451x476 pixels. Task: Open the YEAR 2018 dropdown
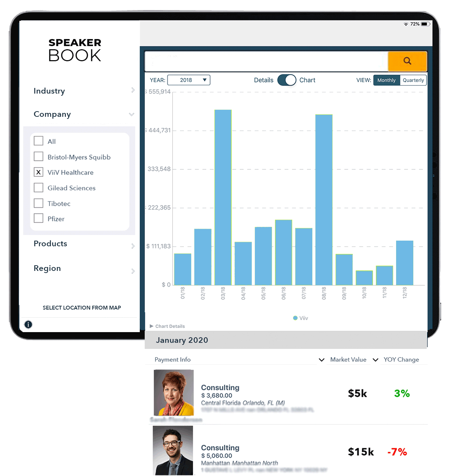[189, 80]
